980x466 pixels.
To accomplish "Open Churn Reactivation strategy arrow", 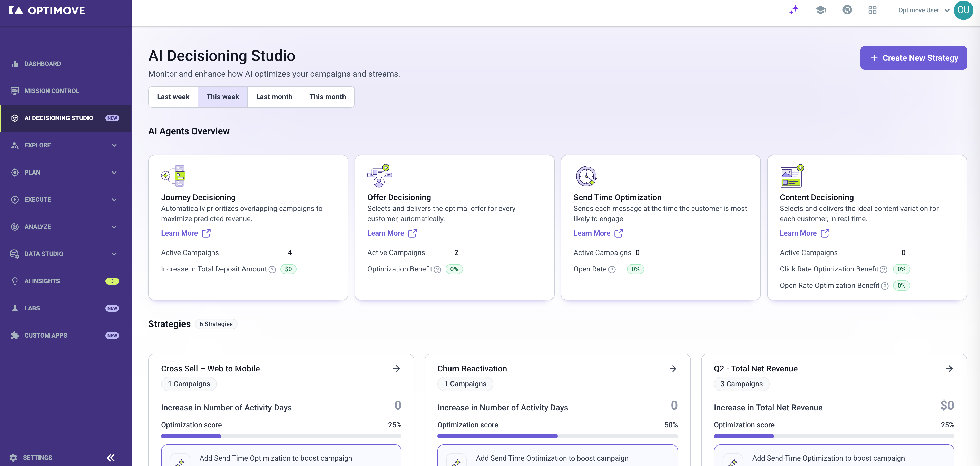I will (x=673, y=369).
